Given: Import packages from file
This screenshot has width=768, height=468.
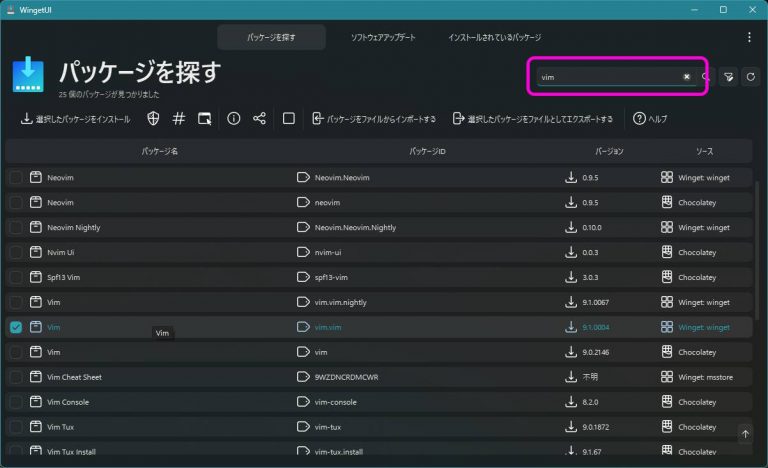Looking at the screenshot, I should click(x=374, y=119).
